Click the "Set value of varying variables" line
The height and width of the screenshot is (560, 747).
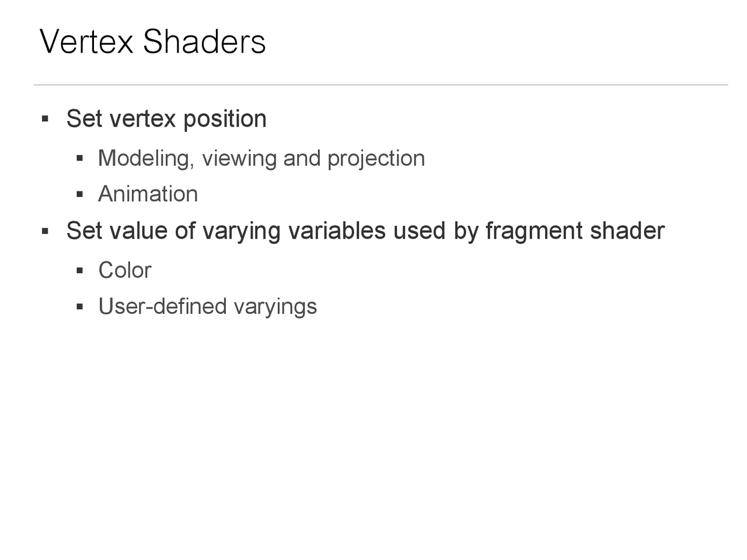(x=365, y=231)
